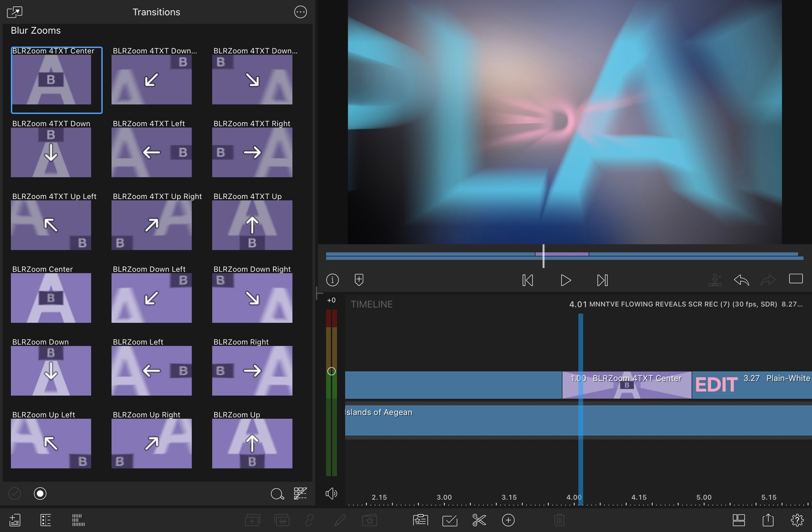The width and height of the screenshot is (812, 532).
Task: Click the add clip plus-circle icon
Action: 508,520
